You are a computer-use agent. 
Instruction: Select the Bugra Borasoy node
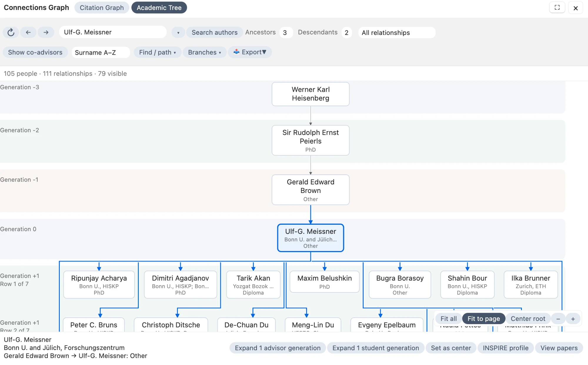tap(400, 284)
